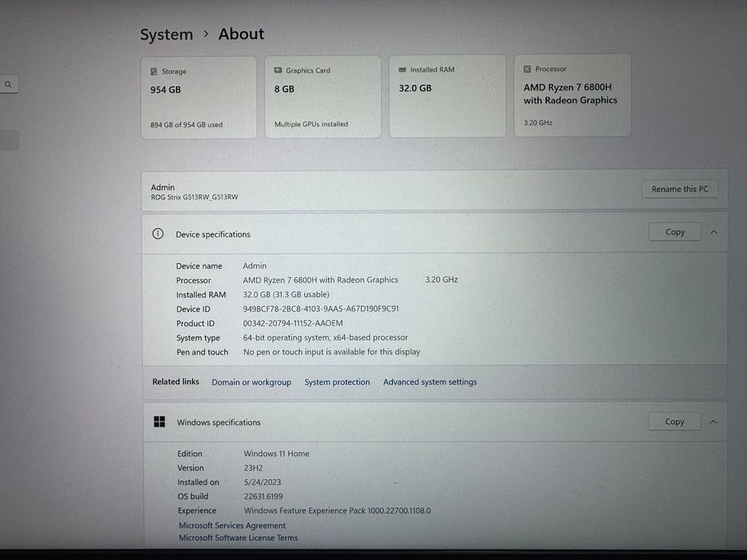Copy the Device specifications
This screenshot has height=560, width=747.
(675, 232)
